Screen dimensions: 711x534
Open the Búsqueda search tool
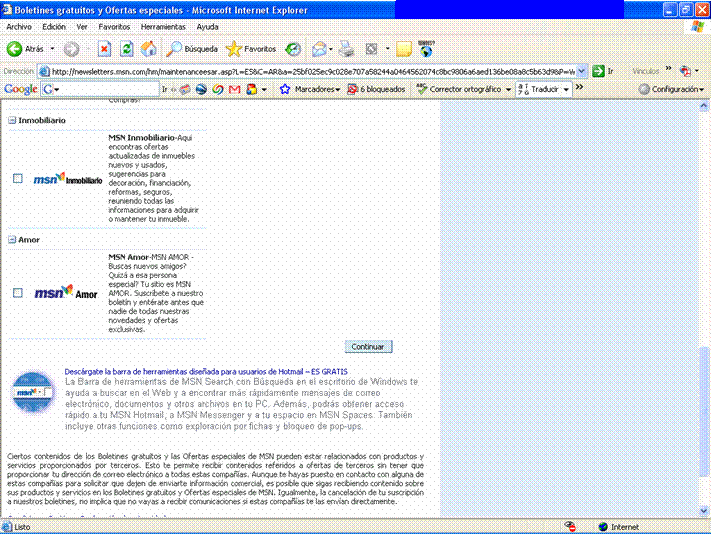click(x=191, y=48)
